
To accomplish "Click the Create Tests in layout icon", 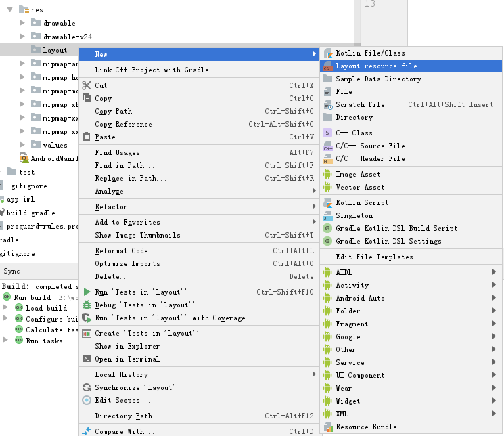I will (87, 333).
